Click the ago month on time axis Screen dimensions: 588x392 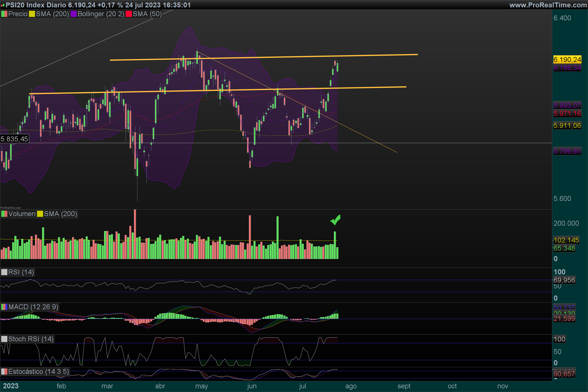point(351,386)
